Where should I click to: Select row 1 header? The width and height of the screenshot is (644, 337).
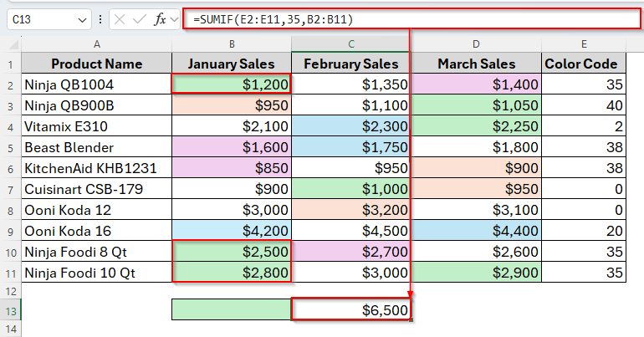[11, 64]
